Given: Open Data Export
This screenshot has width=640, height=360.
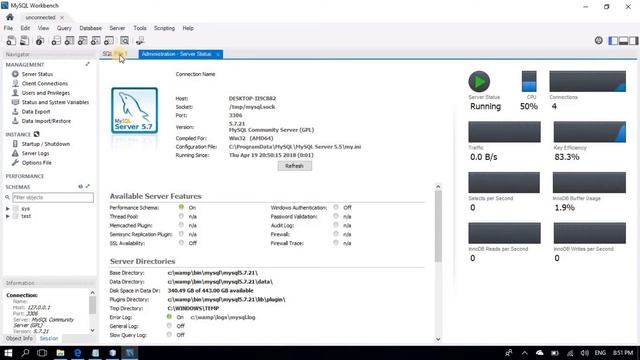Looking at the screenshot, I should click(36, 111).
